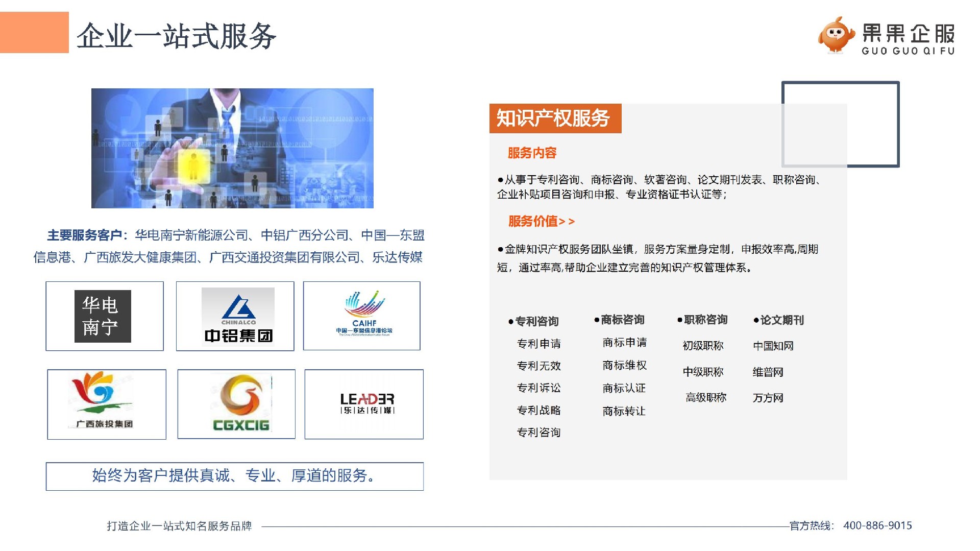Click the 知识产权服务 orange header tab
The width and height of the screenshot is (980, 551).
click(x=555, y=118)
